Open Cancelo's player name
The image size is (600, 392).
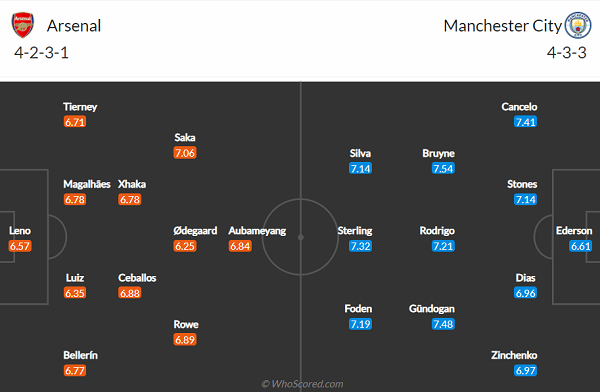519,107
